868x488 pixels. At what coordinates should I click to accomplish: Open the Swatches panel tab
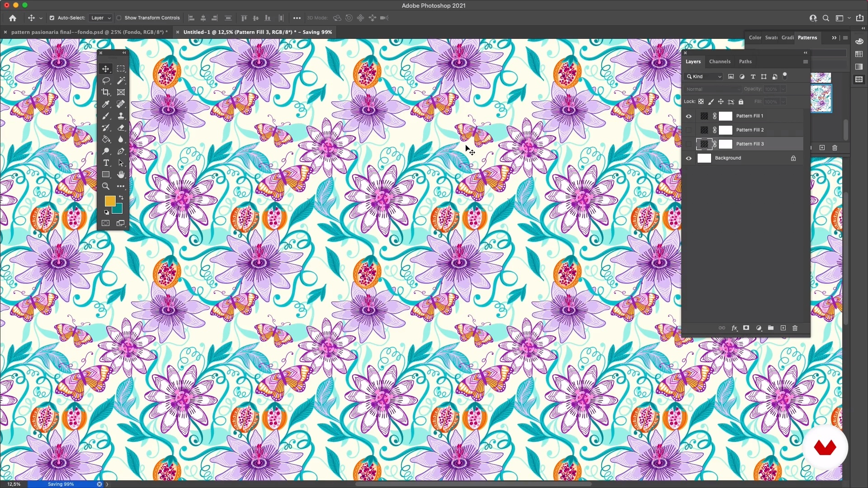tap(771, 38)
